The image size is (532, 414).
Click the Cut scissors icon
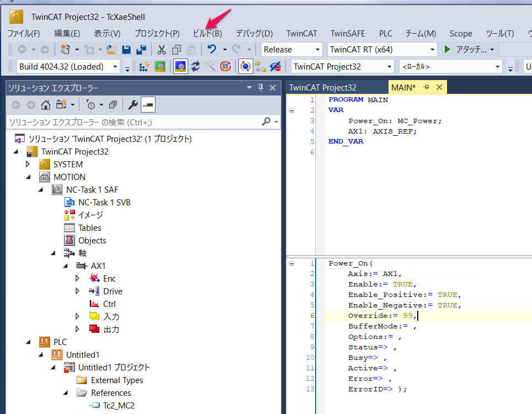[x=162, y=50]
